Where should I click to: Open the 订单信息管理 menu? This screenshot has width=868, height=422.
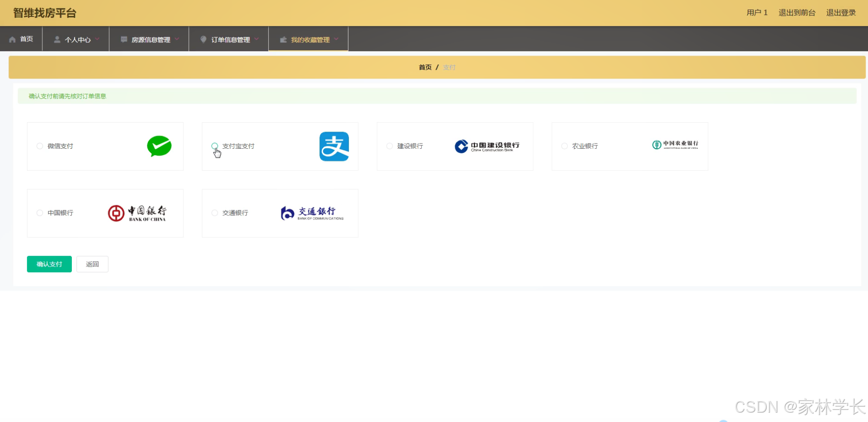coord(229,39)
